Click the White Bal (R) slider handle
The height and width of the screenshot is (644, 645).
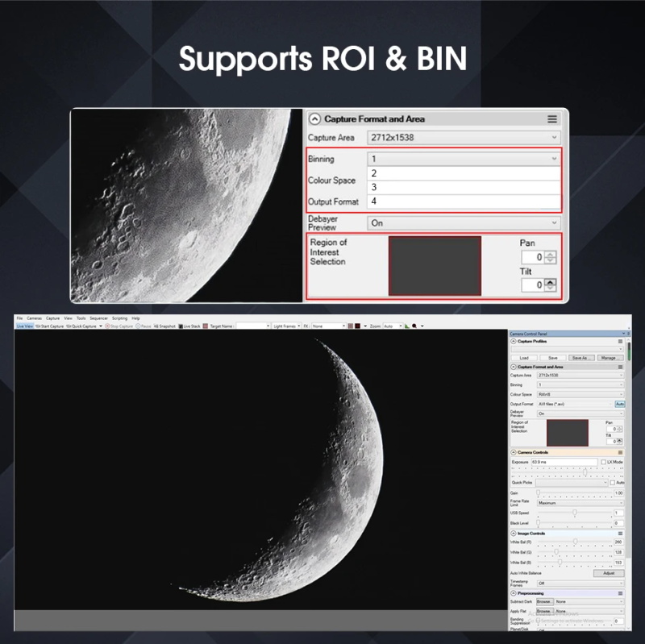pyautogui.click(x=575, y=542)
